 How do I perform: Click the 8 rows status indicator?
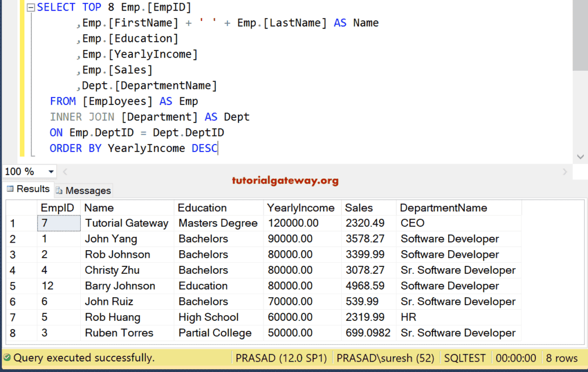pyautogui.click(x=560, y=358)
